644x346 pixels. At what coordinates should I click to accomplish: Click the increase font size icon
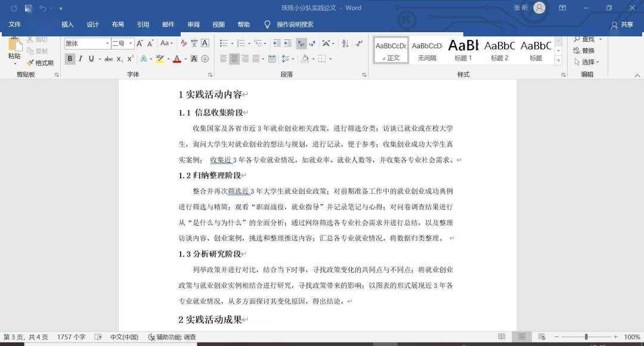pos(140,43)
